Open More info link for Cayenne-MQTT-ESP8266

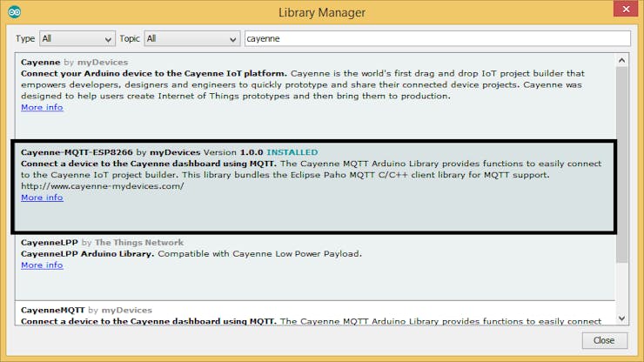pyautogui.click(x=42, y=198)
